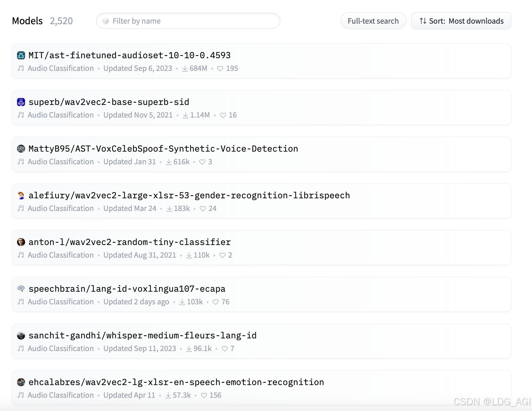Click the download icon beside 616k

169,162
